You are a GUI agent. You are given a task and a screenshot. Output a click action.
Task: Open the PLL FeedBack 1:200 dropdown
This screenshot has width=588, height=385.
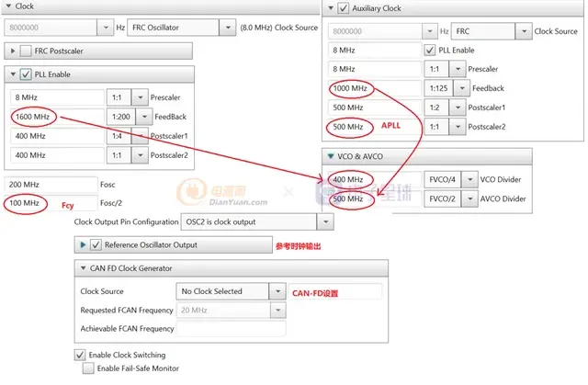[140, 117]
